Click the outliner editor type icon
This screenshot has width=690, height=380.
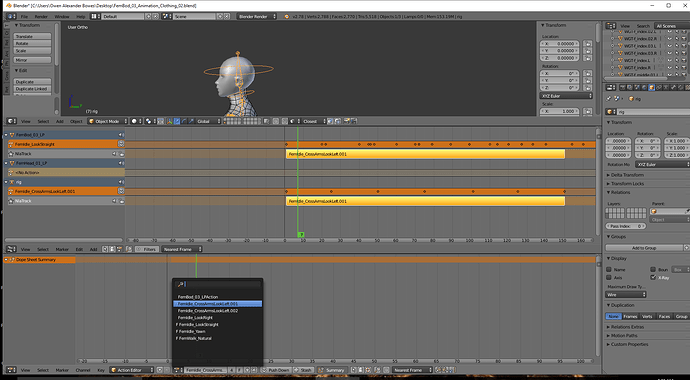611,26
